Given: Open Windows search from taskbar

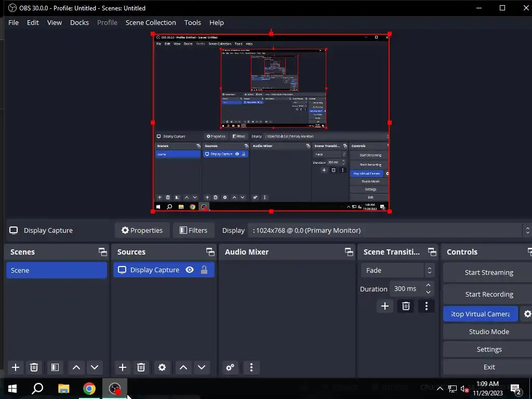Looking at the screenshot, I should tap(37, 389).
